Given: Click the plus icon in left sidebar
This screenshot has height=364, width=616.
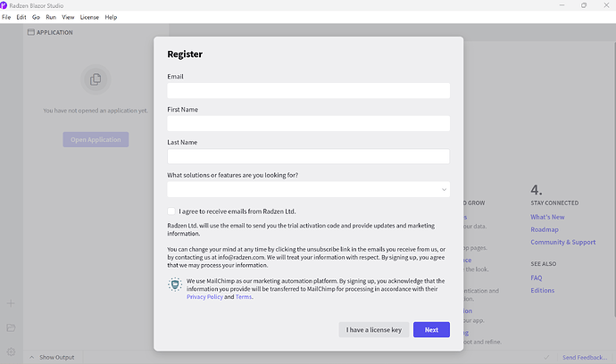Looking at the screenshot, I should tap(11, 304).
